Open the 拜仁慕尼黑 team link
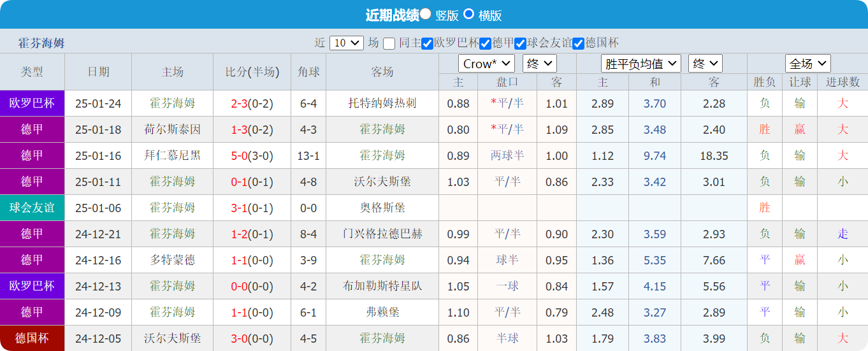Screen dimensions: 868x351 pyautogui.click(x=172, y=155)
